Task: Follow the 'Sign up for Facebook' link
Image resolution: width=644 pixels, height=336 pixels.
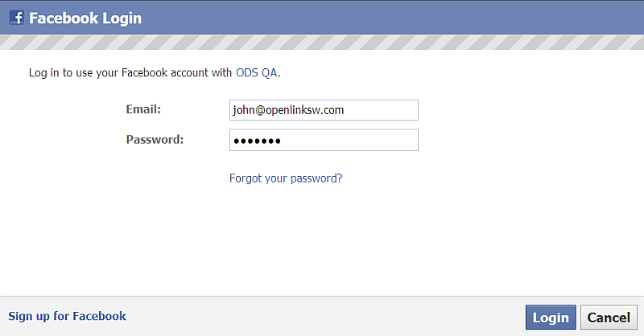Action: (67, 316)
